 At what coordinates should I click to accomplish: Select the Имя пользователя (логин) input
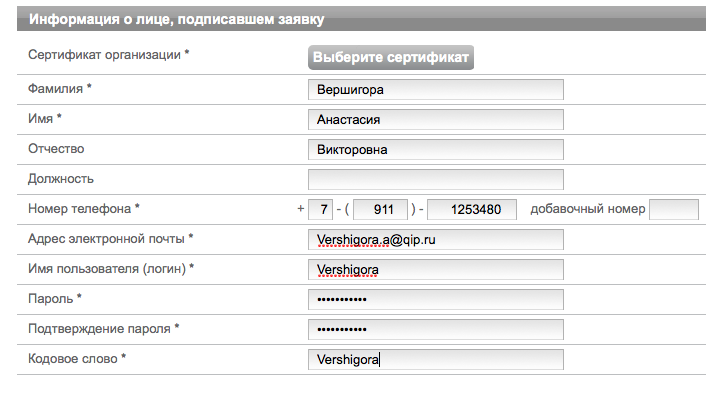[x=435, y=270]
